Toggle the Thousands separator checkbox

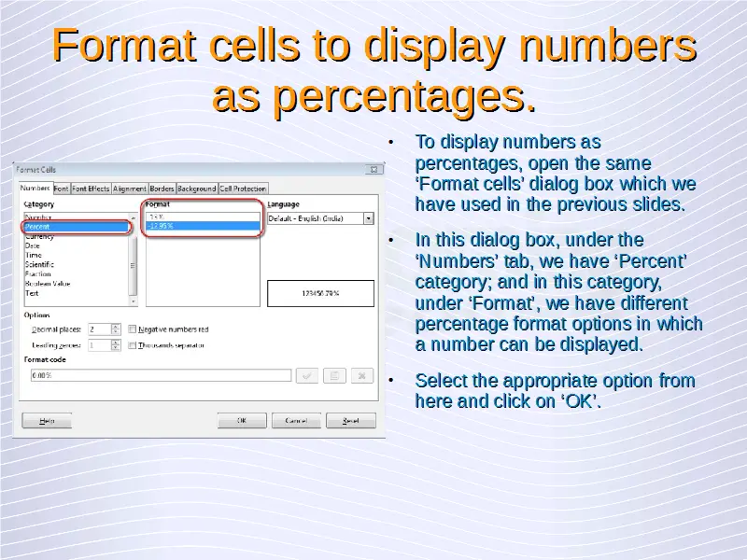(x=133, y=344)
